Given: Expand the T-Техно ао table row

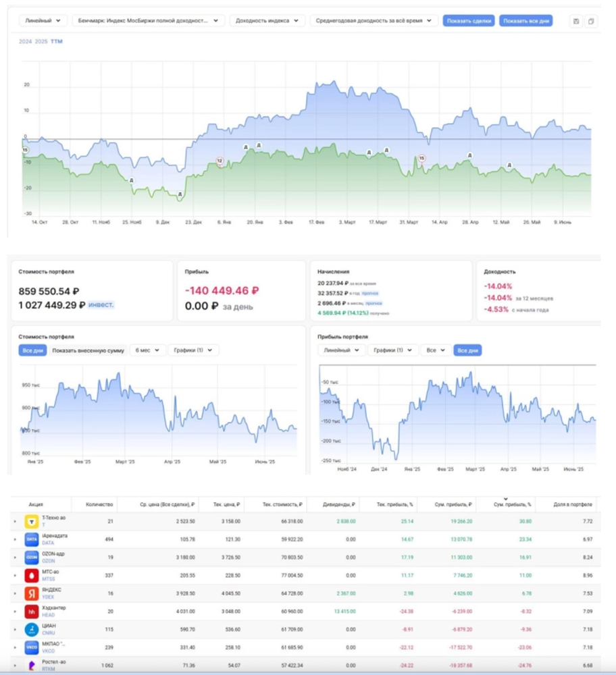Looking at the screenshot, I should tap(15, 521).
